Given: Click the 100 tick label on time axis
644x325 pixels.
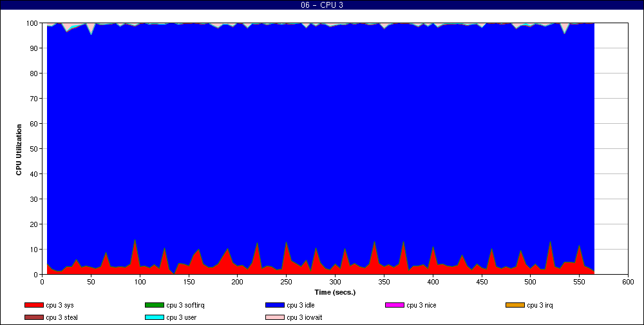Looking at the screenshot, I should (x=140, y=282).
